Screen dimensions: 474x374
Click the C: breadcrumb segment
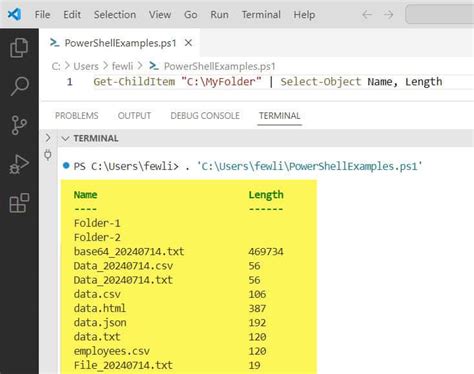click(56, 66)
